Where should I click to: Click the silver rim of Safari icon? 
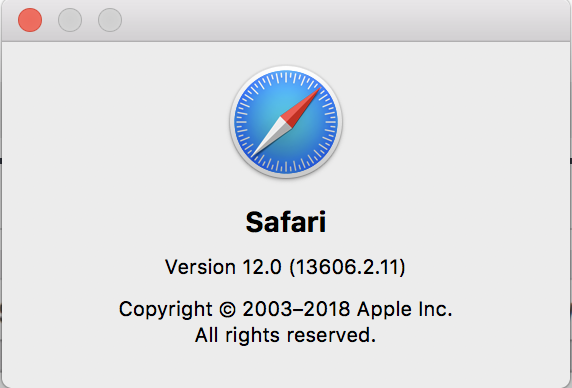286,67
